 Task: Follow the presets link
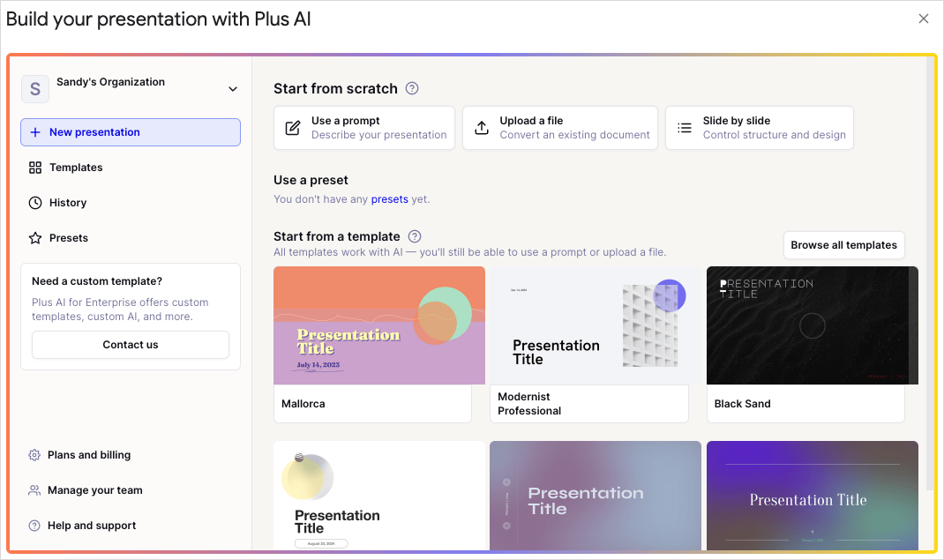(390, 199)
